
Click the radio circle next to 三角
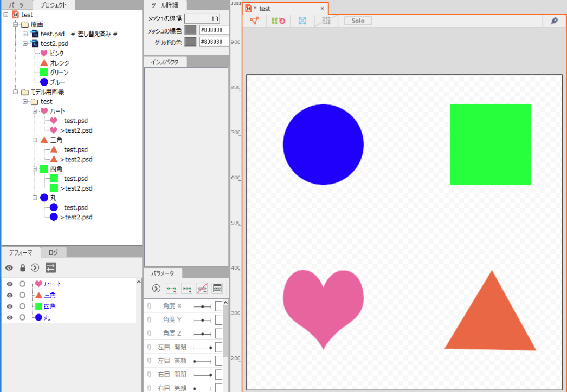coord(22,296)
